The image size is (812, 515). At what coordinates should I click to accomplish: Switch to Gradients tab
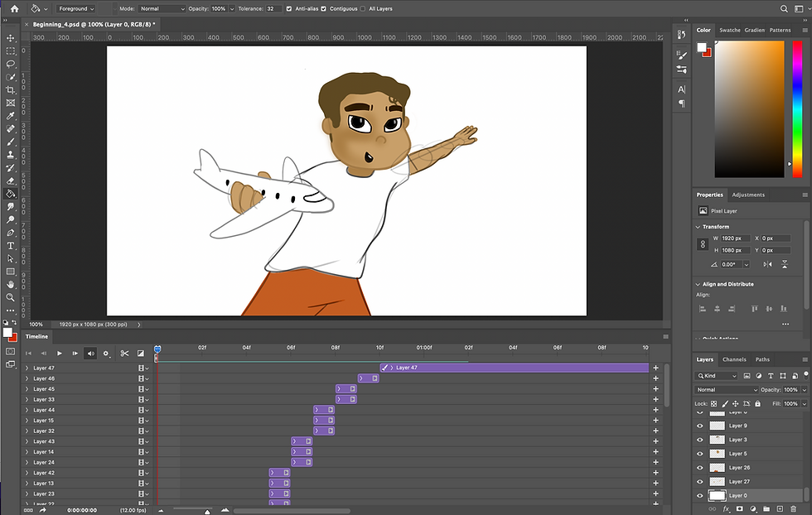(755, 30)
